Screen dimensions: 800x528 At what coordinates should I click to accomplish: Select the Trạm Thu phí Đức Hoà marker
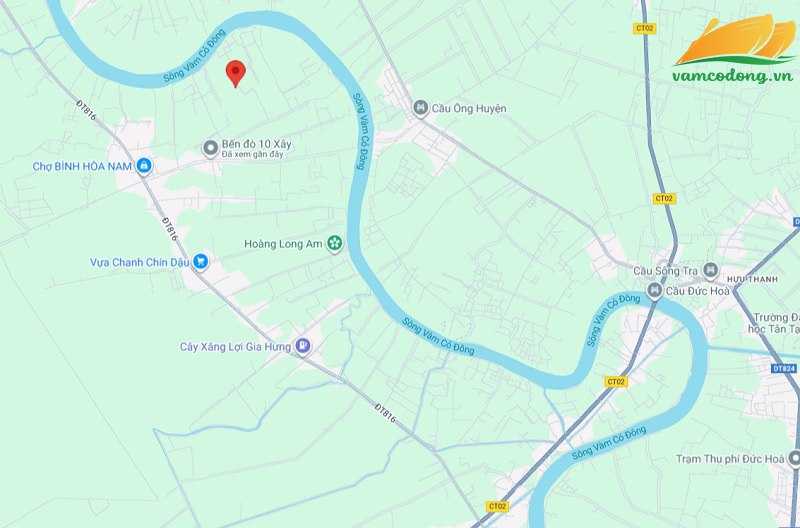pos(794,459)
